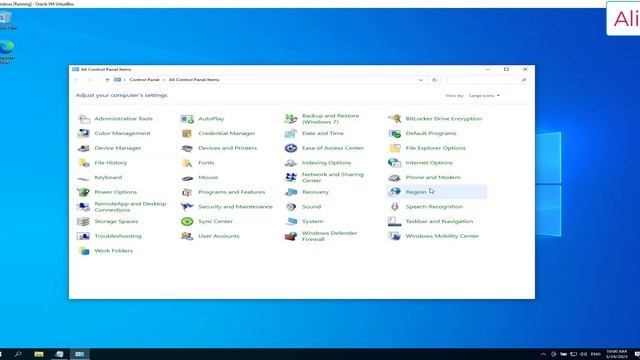Open the Credential Manager icon
Viewport: 640px width, 360px height.
click(187, 133)
